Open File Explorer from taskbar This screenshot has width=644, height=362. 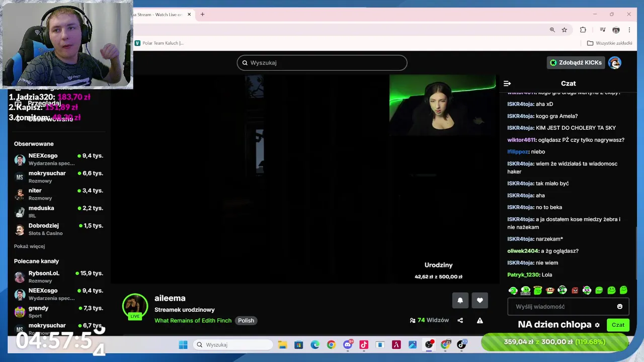[282, 345]
